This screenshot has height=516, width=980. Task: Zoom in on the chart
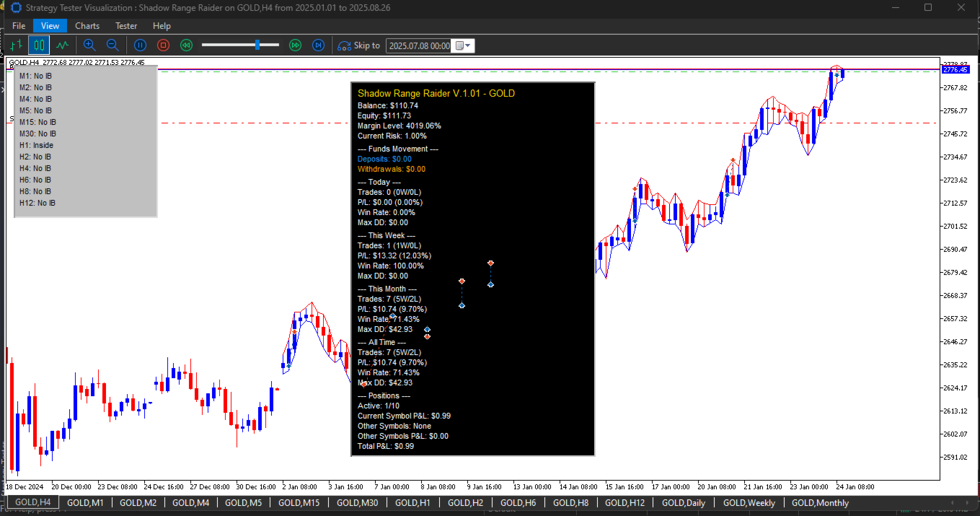89,45
